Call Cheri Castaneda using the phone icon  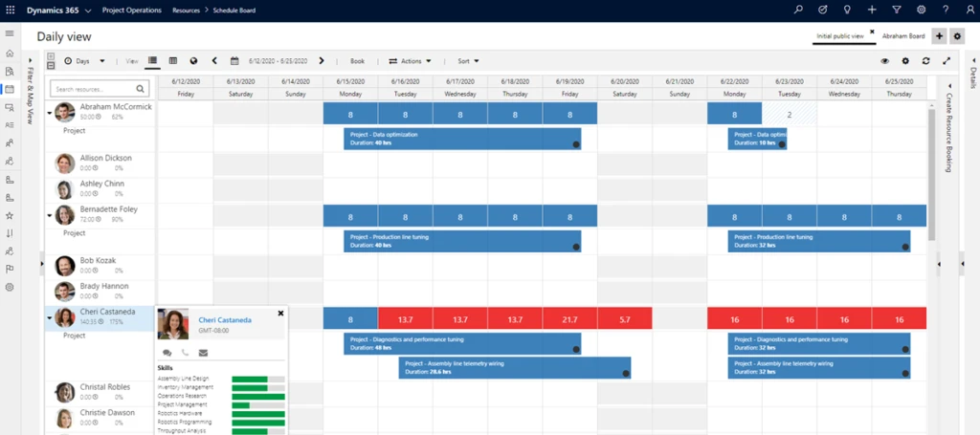pyautogui.click(x=185, y=353)
